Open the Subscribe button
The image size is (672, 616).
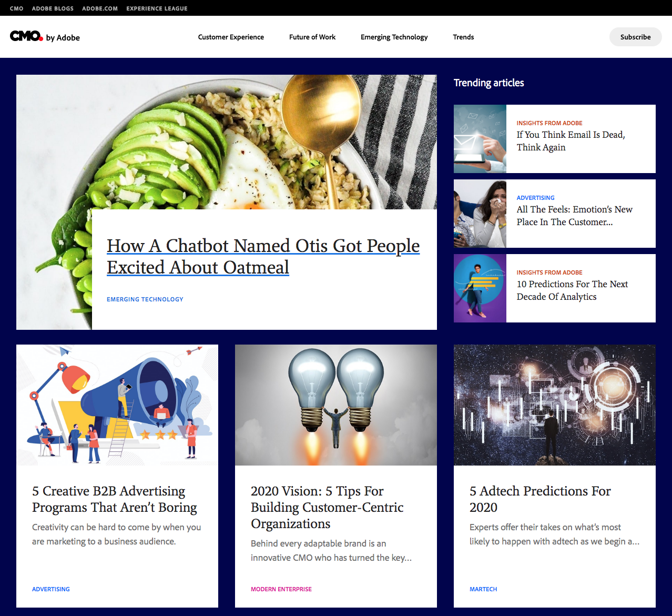pos(635,37)
